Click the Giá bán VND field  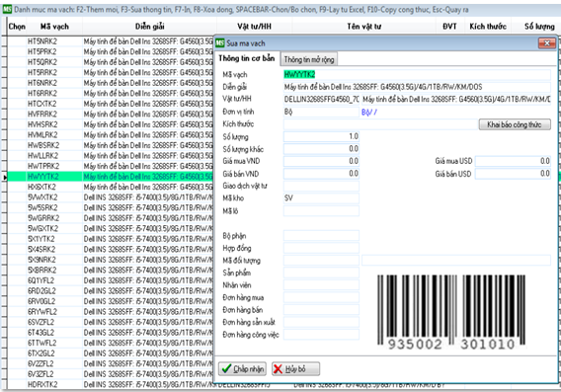(321, 174)
